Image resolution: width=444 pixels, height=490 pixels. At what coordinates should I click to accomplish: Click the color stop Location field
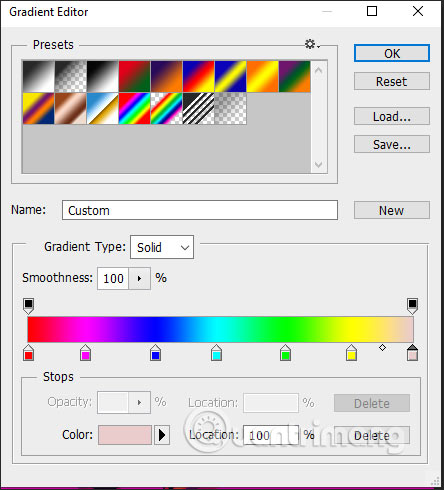[x=270, y=435]
